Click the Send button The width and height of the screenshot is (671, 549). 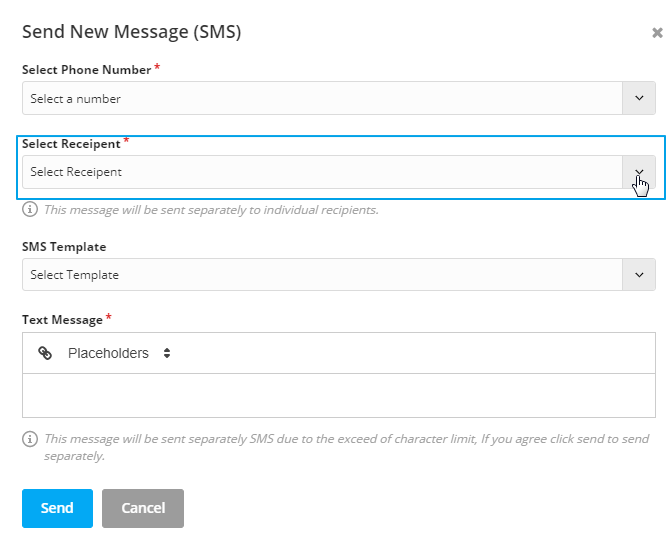coord(57,508)
